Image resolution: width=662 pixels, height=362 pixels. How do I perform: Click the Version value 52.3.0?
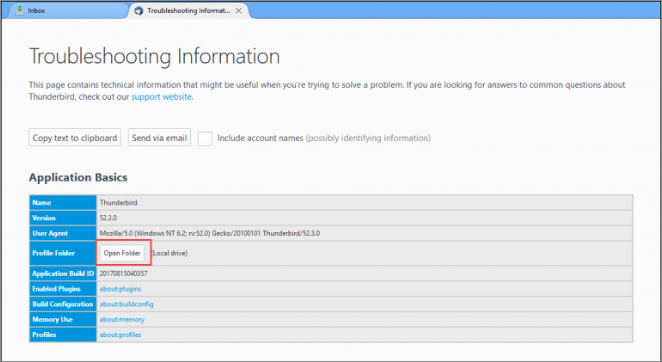click(x=108, y=218)
